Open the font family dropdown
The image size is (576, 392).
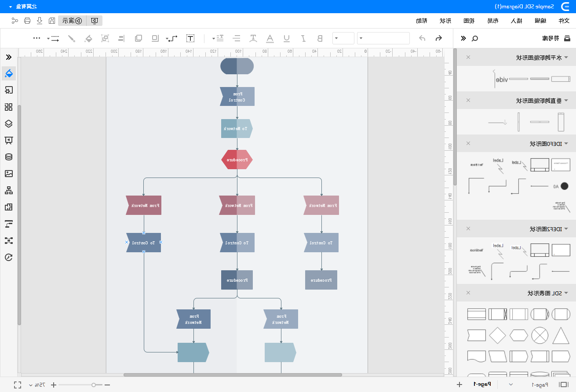point(383,38)
